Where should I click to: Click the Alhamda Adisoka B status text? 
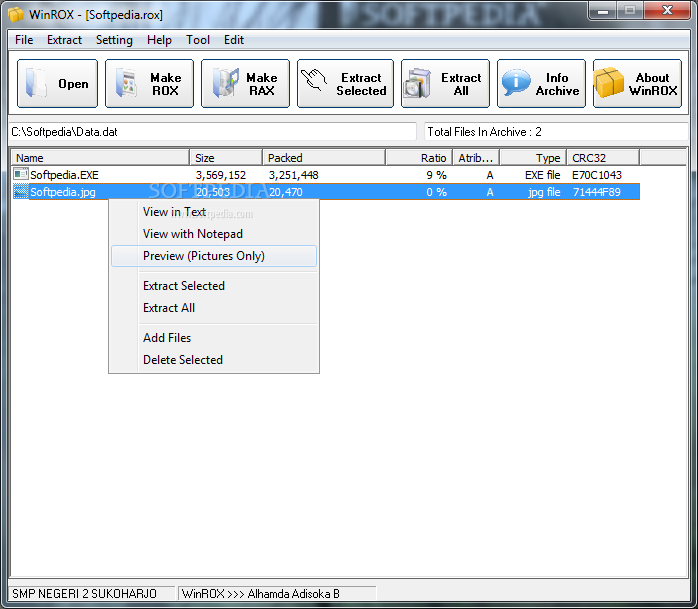pos(293,594)
